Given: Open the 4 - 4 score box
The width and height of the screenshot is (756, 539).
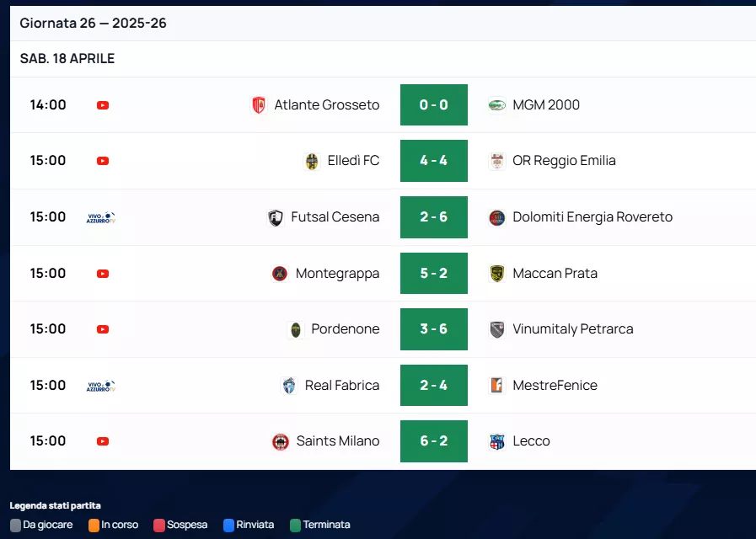Looking at the screenshot, I should (433, 161).
